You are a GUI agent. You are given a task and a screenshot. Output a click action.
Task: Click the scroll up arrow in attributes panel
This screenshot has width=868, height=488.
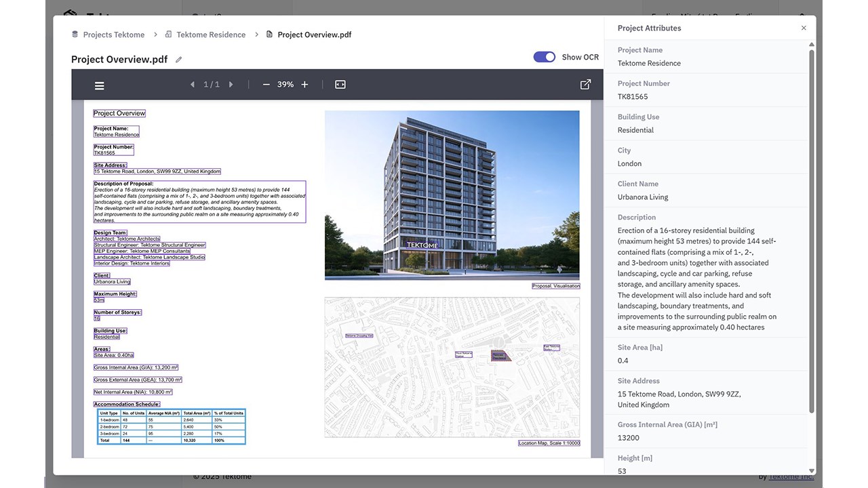click(812, 45)
